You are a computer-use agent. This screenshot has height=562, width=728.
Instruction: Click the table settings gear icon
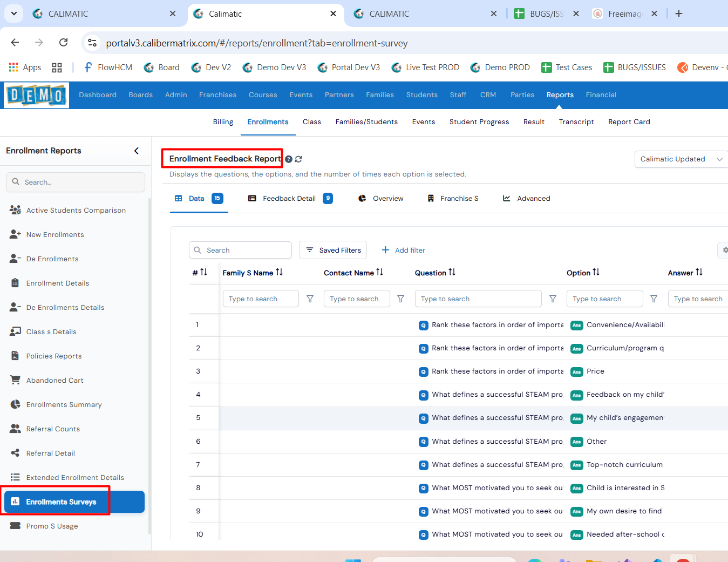[x=725, y=250]
